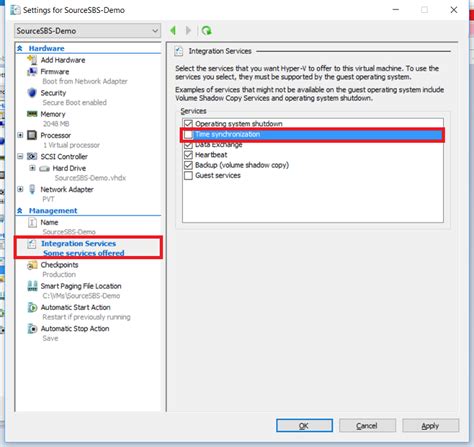Expand the Hard Drive node
The width and height of the screenshot is (474, 447).
(x=32, y=168)
